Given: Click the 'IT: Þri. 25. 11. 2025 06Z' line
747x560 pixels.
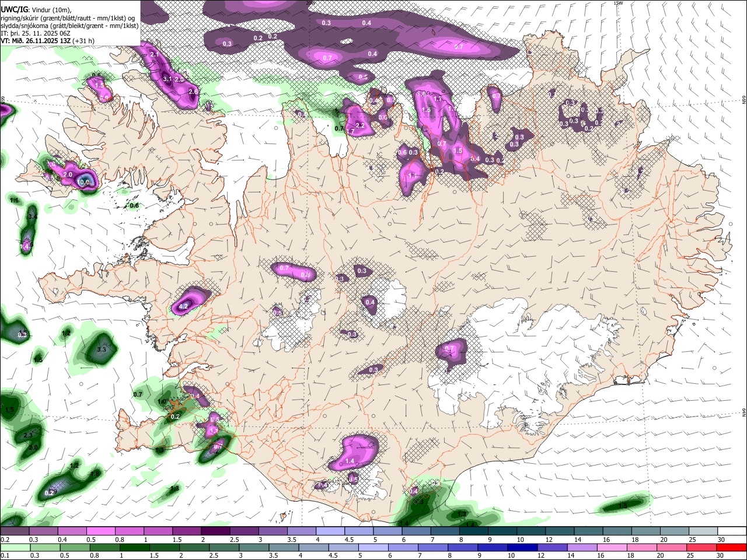Looking at the screenshot, I should (x=36, y=33).
